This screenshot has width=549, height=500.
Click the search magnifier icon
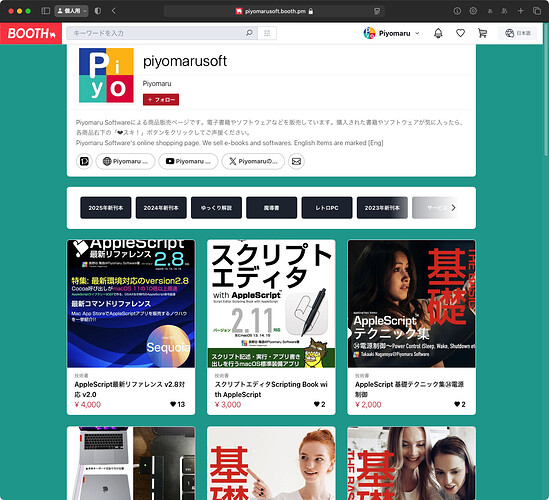click(x=249, y=33)
